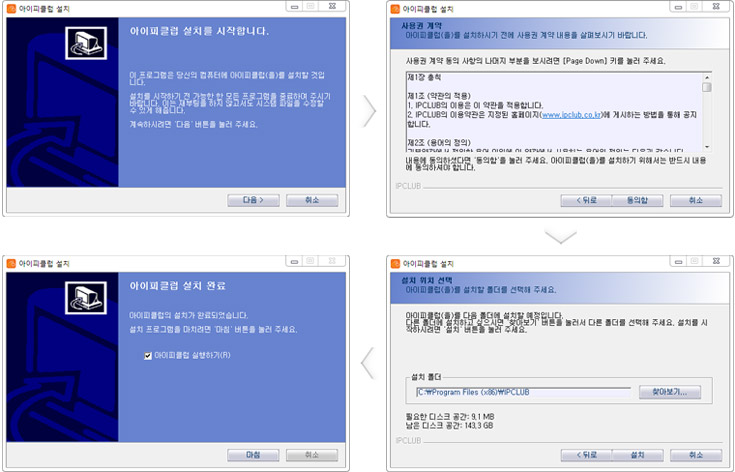Viewport: 735px width, 472px height.
Task: Click the 아이피클럽 설치 완료 heading
Action: pos(178,286)
